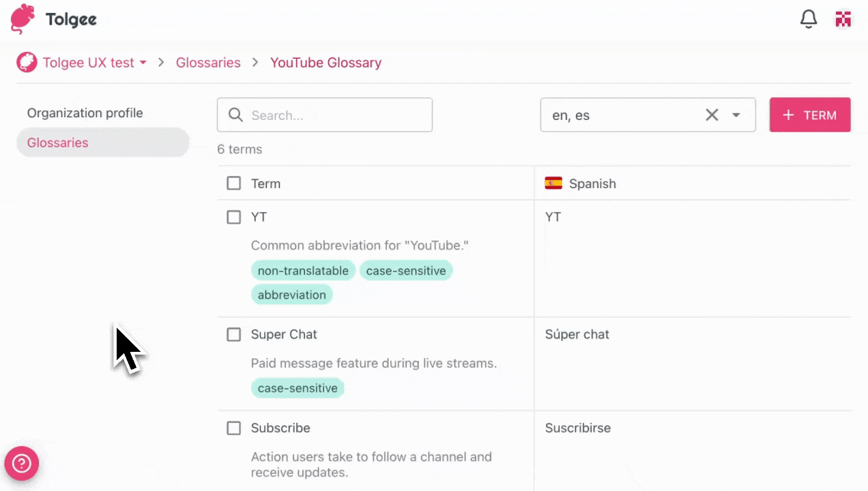Click the search magnifier icon

[x=235, y=115]
